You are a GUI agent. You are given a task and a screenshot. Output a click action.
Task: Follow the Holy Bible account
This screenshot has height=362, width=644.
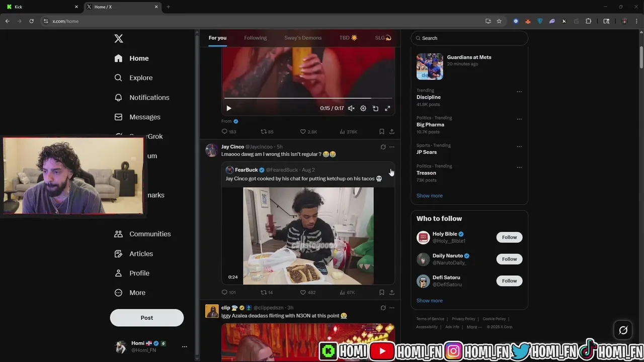tap(509, 237)
